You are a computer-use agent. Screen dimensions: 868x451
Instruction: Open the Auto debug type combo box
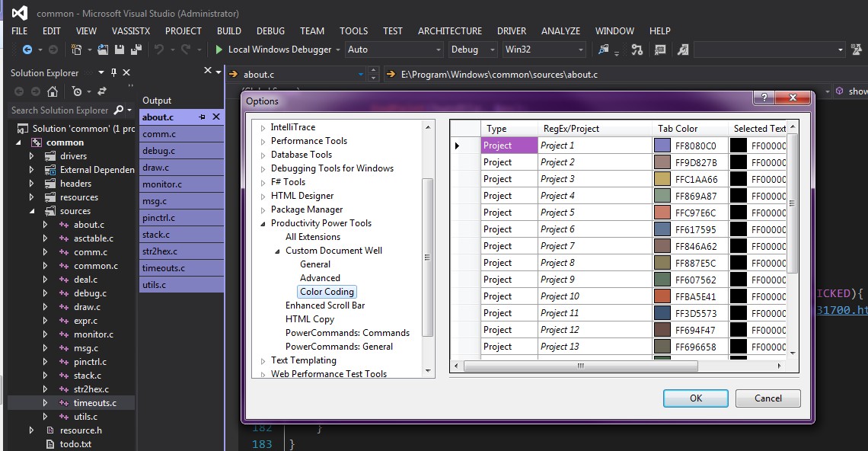pos(394,50)
